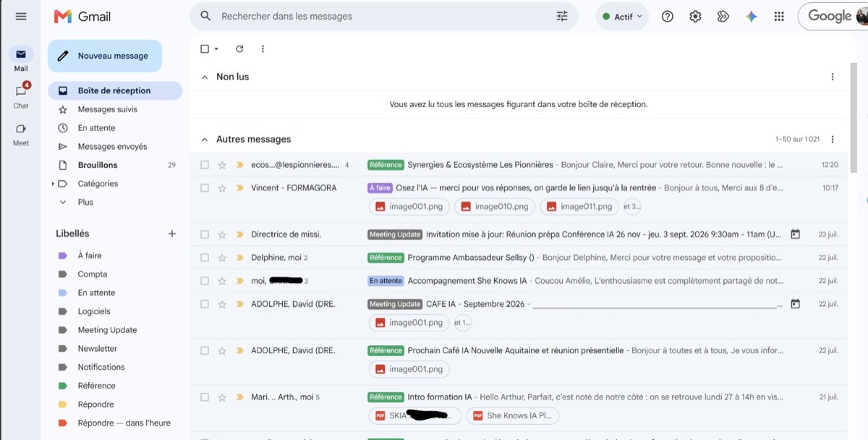The image size is (868, 440).
Task: Collapse the Autres messages section
Action: point(205,139)
